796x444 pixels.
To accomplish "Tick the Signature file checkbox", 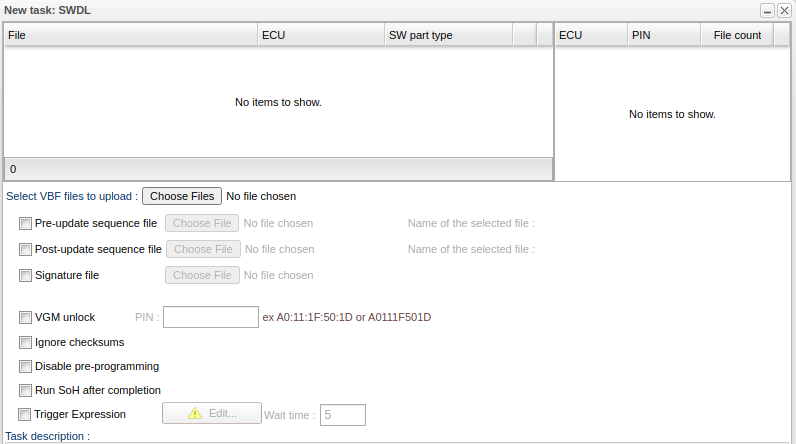I will (x=26, y=275).
